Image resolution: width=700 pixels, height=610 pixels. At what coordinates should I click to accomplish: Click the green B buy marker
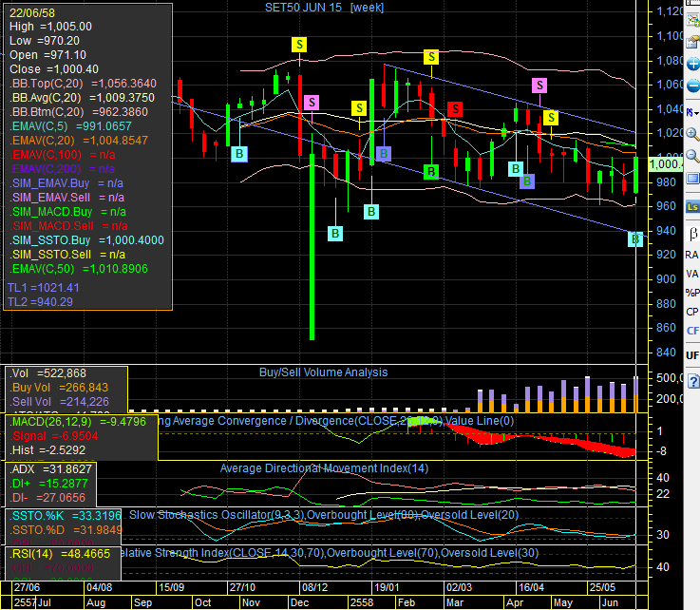(x=431, y=171)
